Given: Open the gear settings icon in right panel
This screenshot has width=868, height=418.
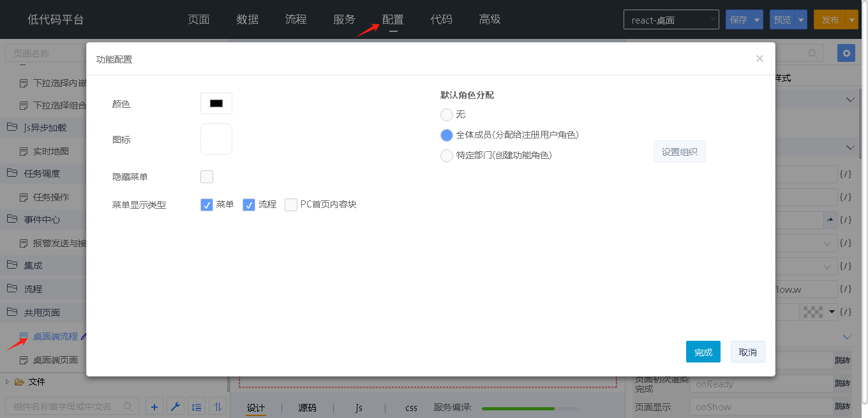Looking at the screenshot, I should click(846, 53).
